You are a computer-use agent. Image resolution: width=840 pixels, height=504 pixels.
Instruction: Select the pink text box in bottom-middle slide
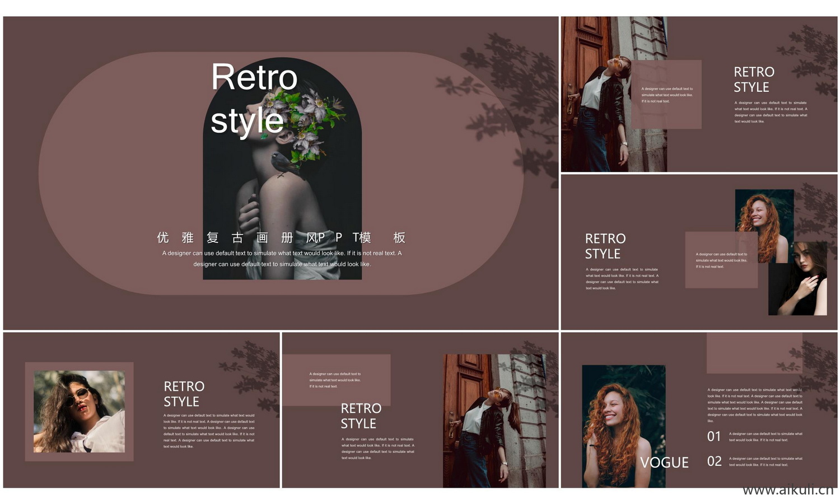click(x=336, y=380)
